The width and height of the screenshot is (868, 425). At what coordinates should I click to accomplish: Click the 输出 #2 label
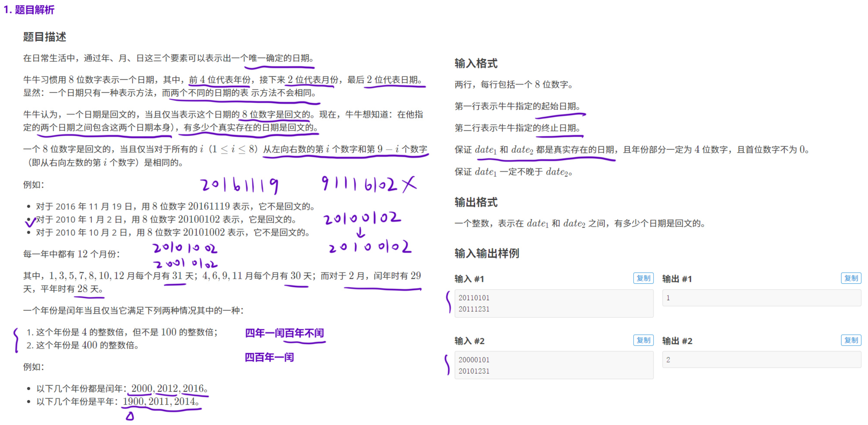pyautogui.click(x=677, y=341)
